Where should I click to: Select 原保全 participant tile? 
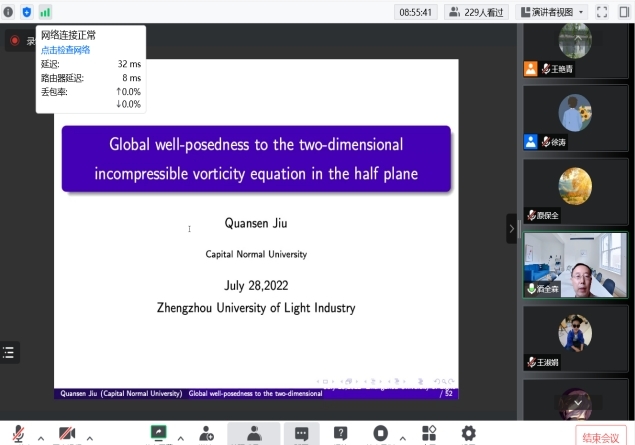click(x=575, y=192)
